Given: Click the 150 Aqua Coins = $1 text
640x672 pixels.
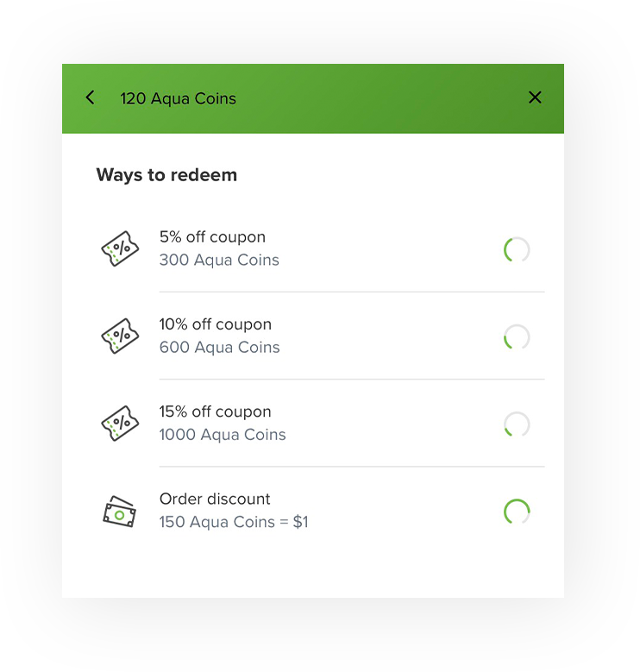Looking at the screenshot, I should point(234,523).
